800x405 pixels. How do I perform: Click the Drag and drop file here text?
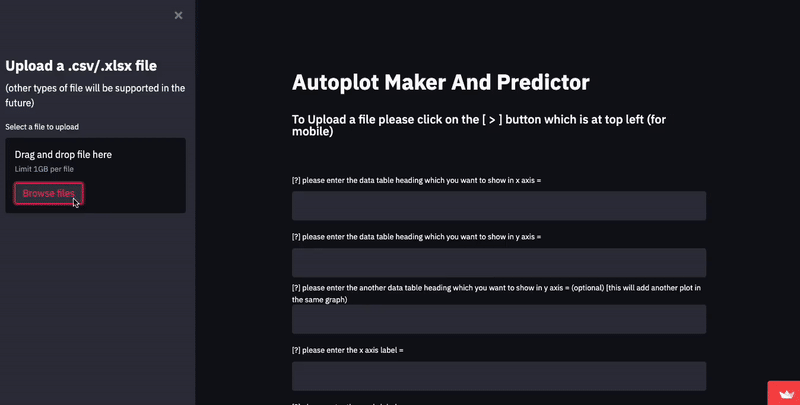63,155
